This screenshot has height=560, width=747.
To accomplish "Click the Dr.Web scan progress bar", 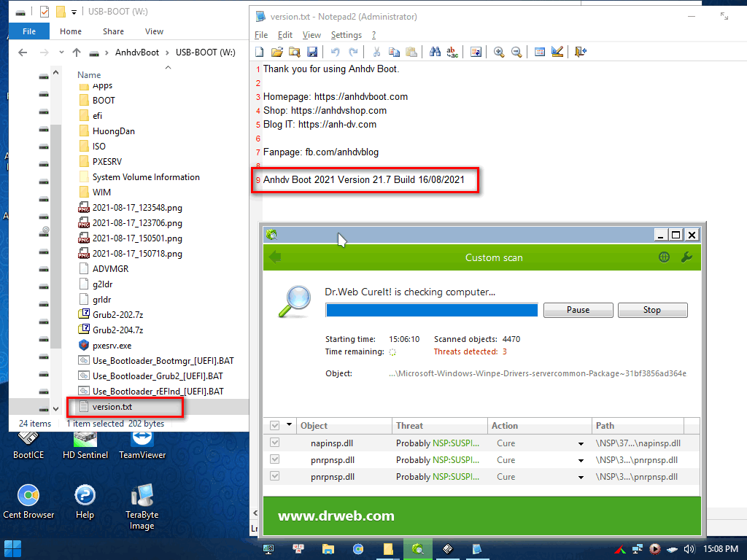I will 432,311.
